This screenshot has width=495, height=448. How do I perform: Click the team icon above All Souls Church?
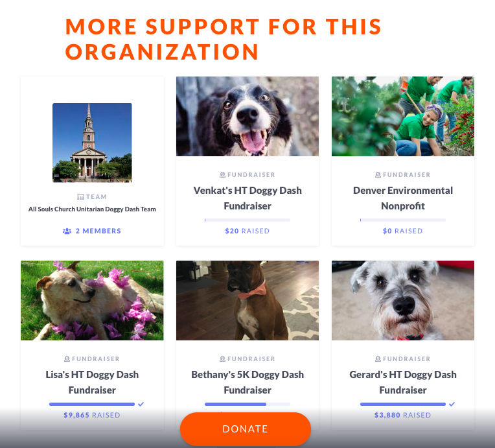point(80,197)
